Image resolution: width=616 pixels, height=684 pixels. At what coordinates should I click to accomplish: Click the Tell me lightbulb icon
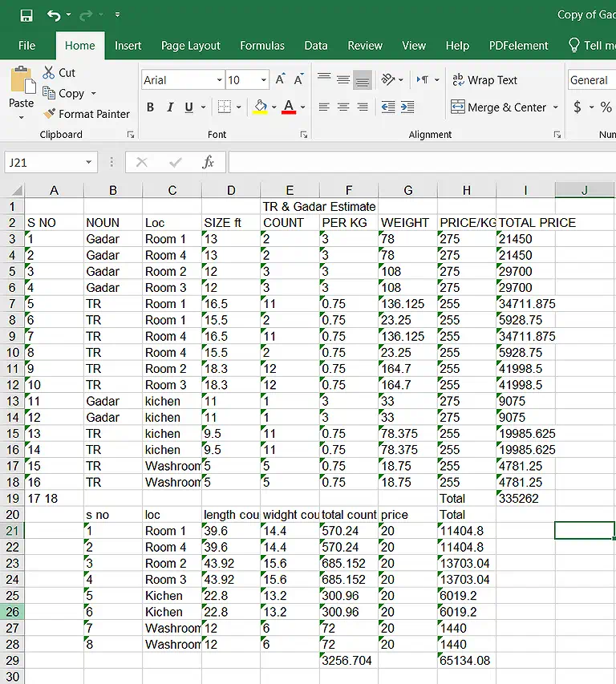[574, 46]
